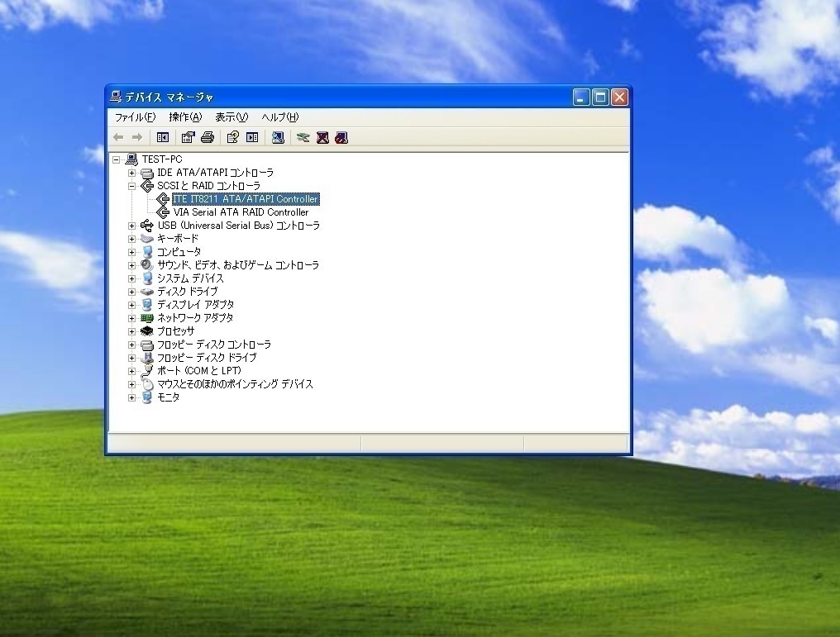Select ポート (COM と LPT) label
Viewport: 840px width, 637px height.
pyautogui.click(x=198, y=370)
